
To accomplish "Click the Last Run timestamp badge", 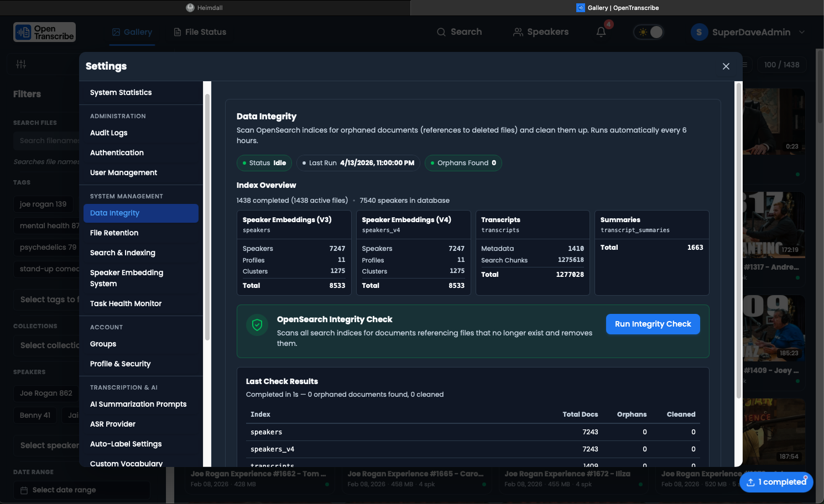I will click(x=358, y=163).
